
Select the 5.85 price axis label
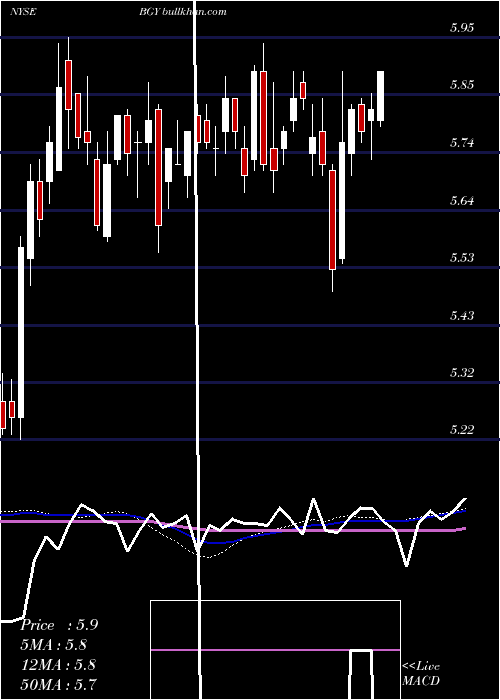click(462, 85)
